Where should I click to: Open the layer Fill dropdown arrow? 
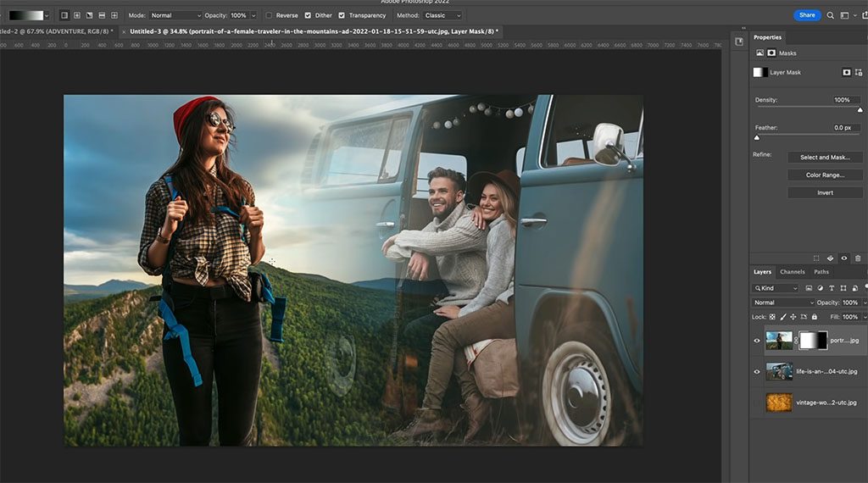pyautogui.click(x=865, y=317)
